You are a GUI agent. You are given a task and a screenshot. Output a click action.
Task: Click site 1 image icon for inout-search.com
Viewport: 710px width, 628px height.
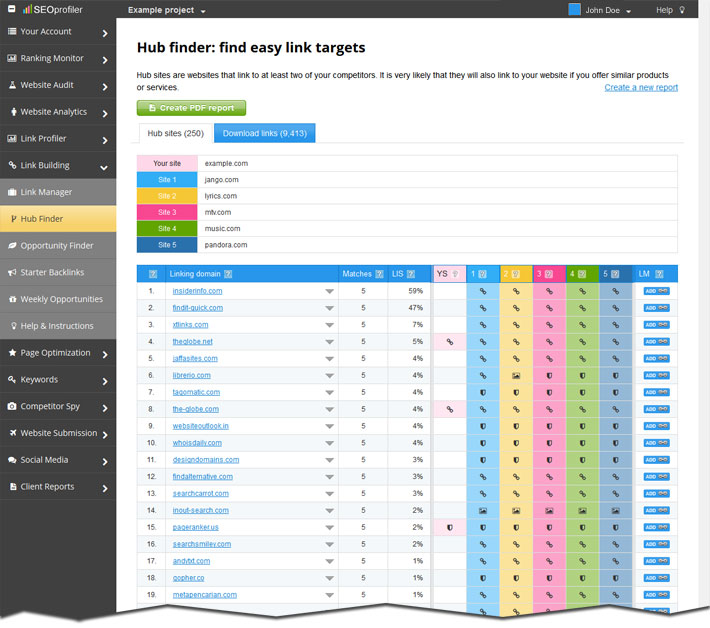483,511
